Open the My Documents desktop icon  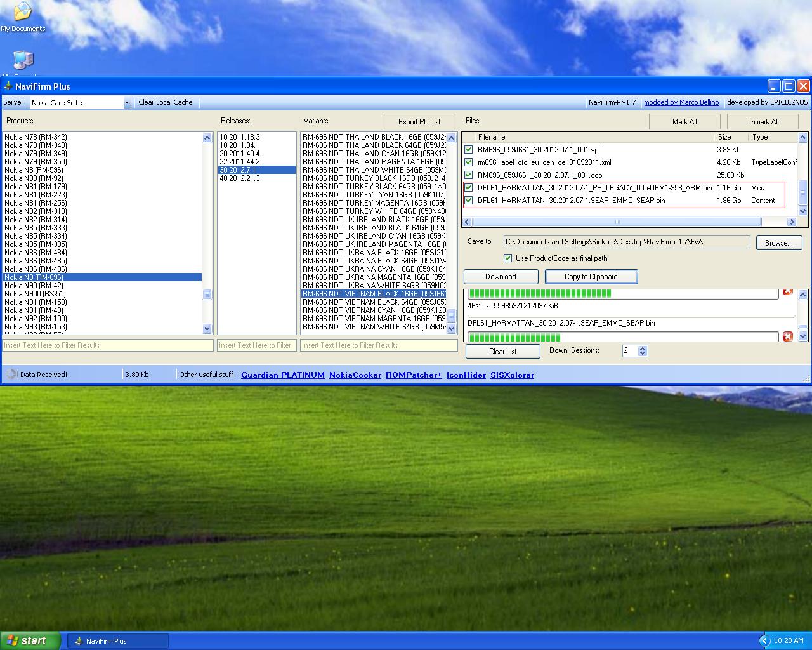pos(23,17)
